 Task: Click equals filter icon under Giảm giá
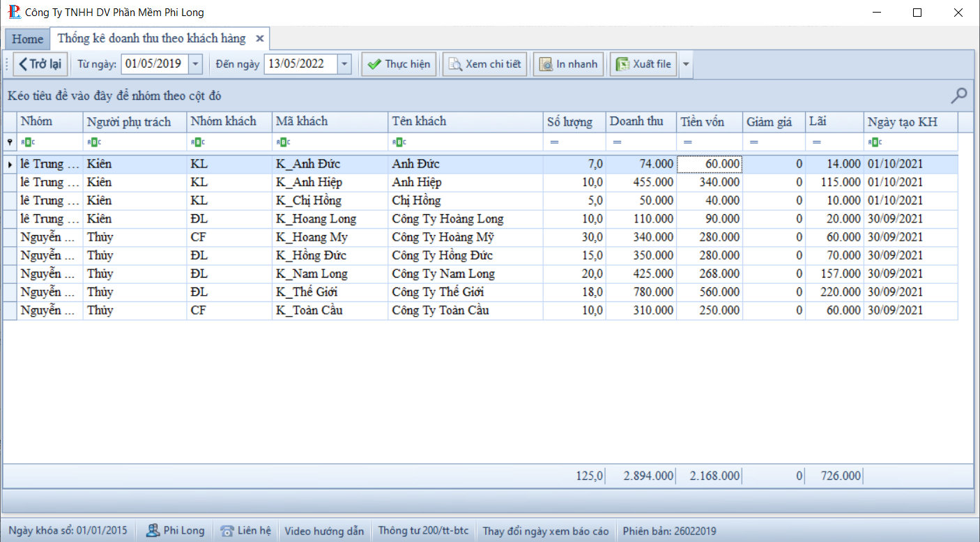click(x=754, y=142)
